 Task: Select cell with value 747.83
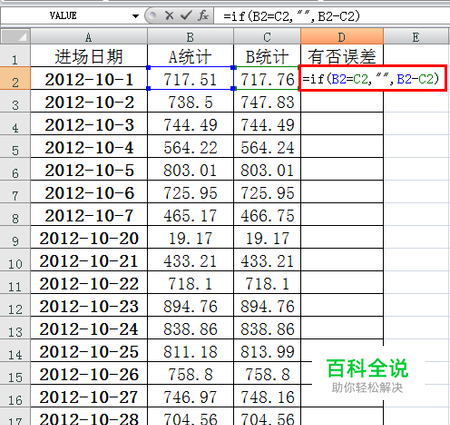pos(267,101)
